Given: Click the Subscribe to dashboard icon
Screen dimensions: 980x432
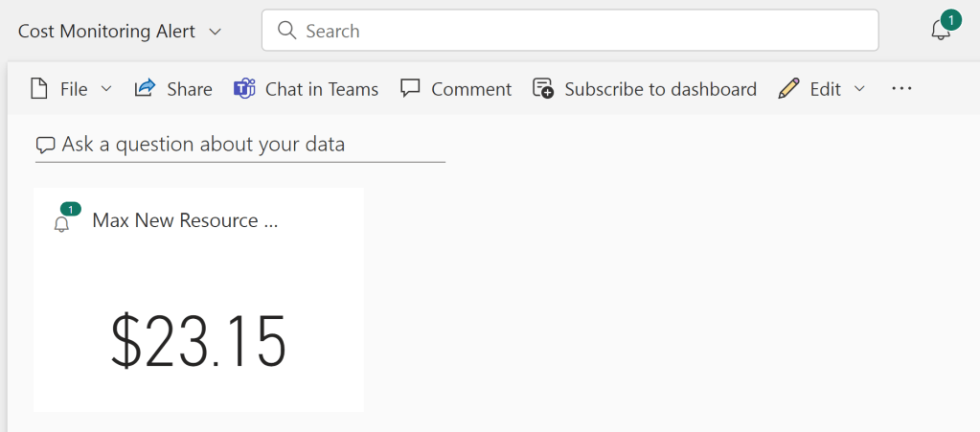Looking at the screenshot, I should coord(543,88).
